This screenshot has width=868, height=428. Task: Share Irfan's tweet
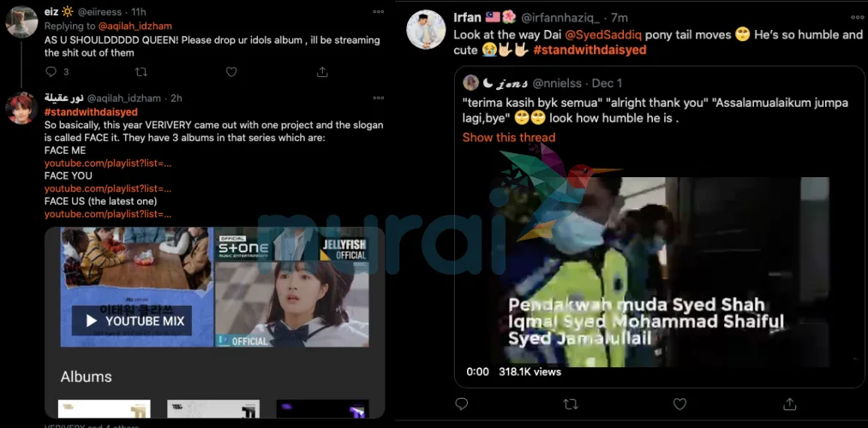[x=789, y=404]
